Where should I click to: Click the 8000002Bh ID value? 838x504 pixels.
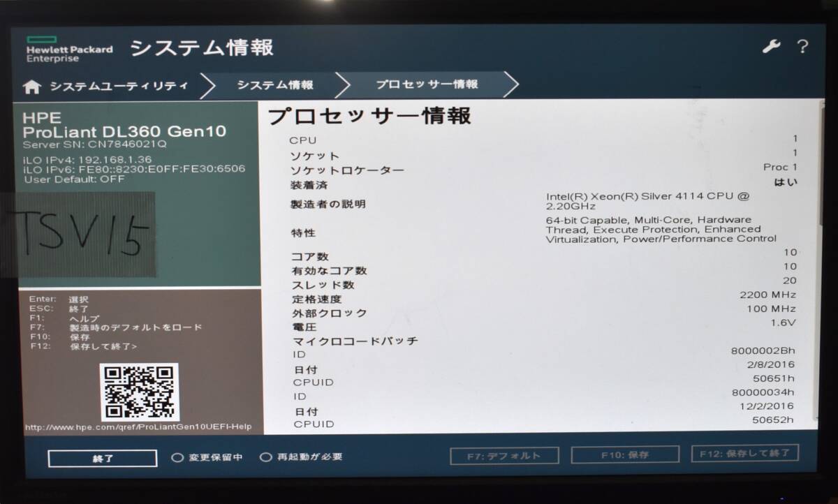(763, 350)
